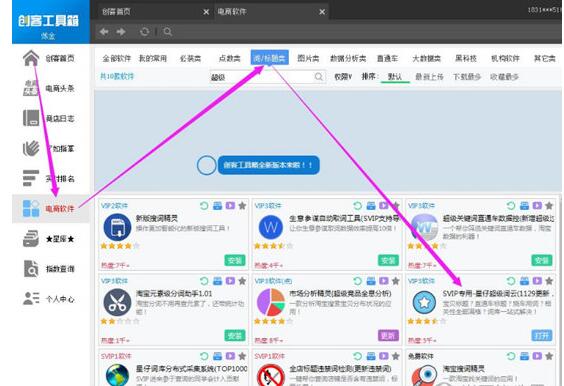Switch to the 黑科技 category tab
Image resolution: width=564 pixels, height=386 pixels.
tap(466, 58)
